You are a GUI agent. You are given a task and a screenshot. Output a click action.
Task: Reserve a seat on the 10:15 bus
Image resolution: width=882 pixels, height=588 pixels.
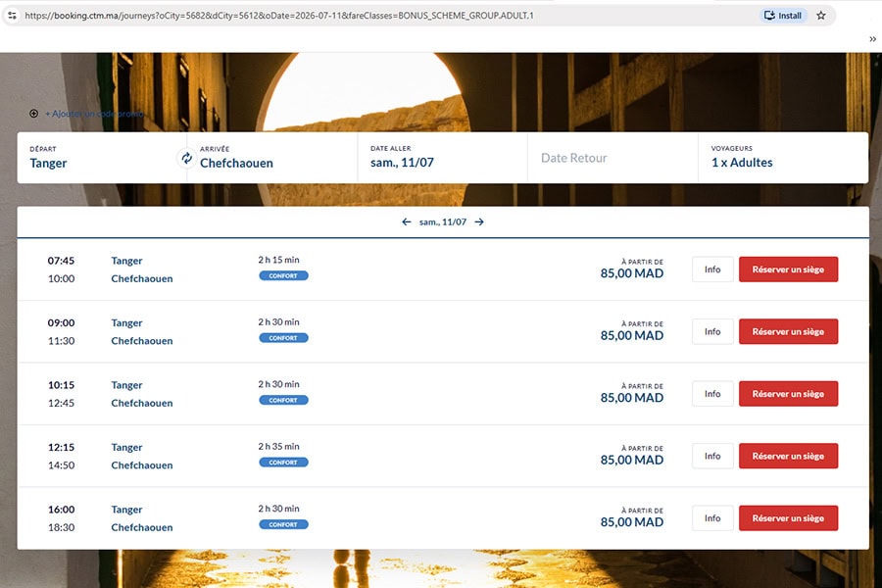[788, 394]
